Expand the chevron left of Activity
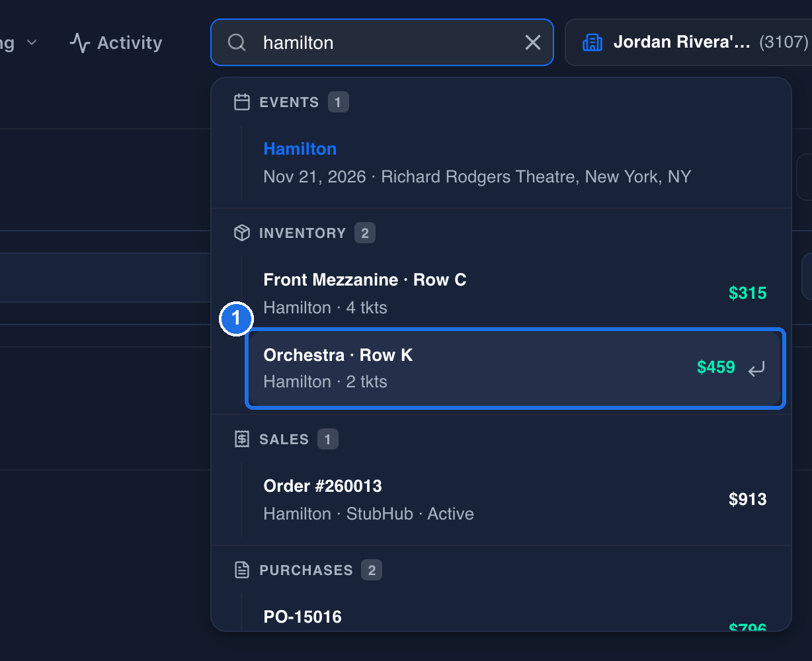812x661 pixels. pos(31,43)
